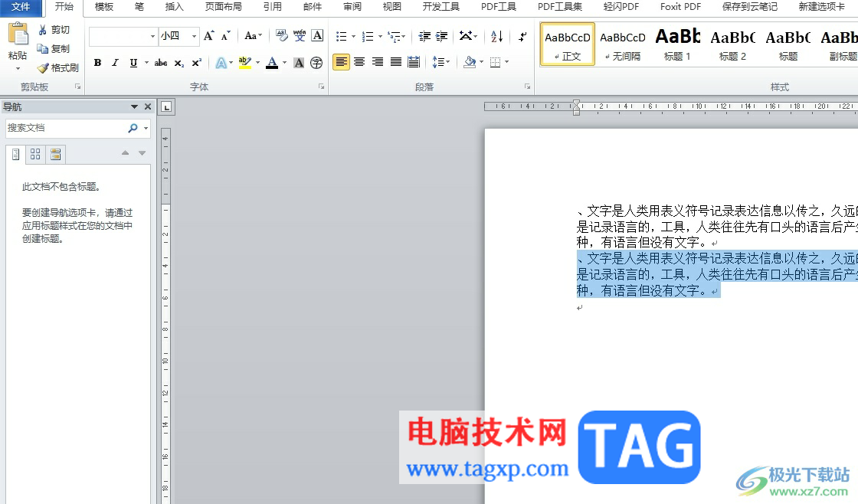Apply superscript x² formatting
This screenshot has height=504, width=858.
[196, 63]
